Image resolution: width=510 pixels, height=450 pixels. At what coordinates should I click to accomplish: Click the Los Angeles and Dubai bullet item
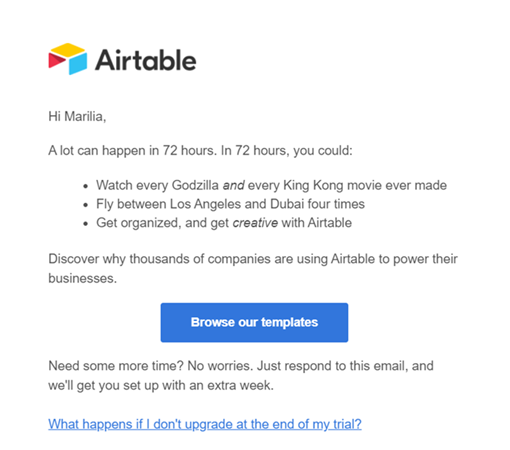tap(230, 204)
